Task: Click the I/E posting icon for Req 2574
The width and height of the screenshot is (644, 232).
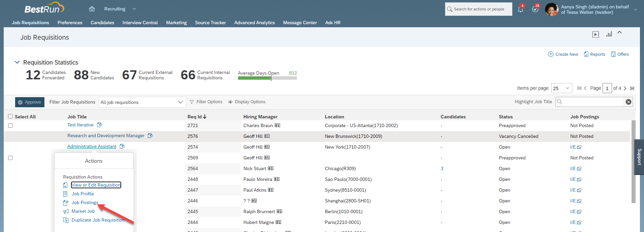Action: coord(579,147)
